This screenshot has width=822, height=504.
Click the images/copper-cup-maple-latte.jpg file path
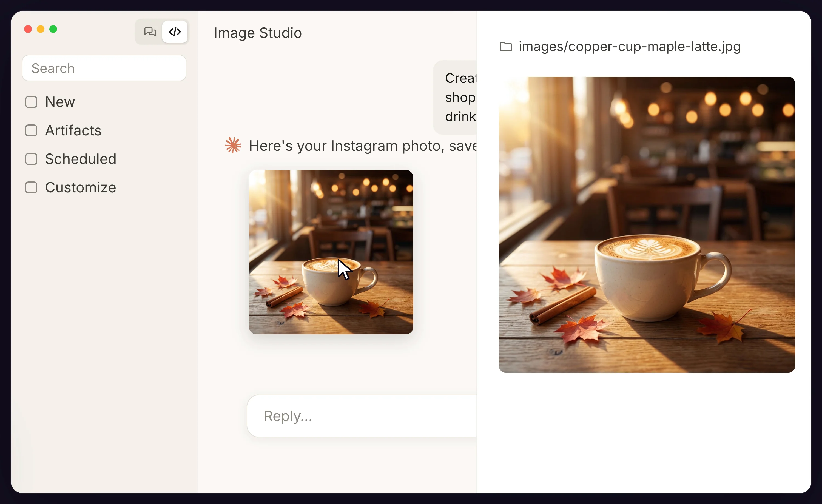click(630, 47)
